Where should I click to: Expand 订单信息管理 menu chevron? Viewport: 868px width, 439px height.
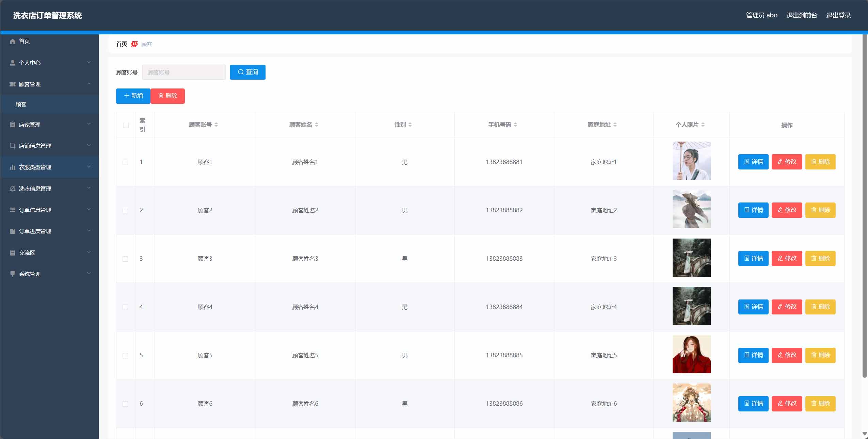coord(89,209)
